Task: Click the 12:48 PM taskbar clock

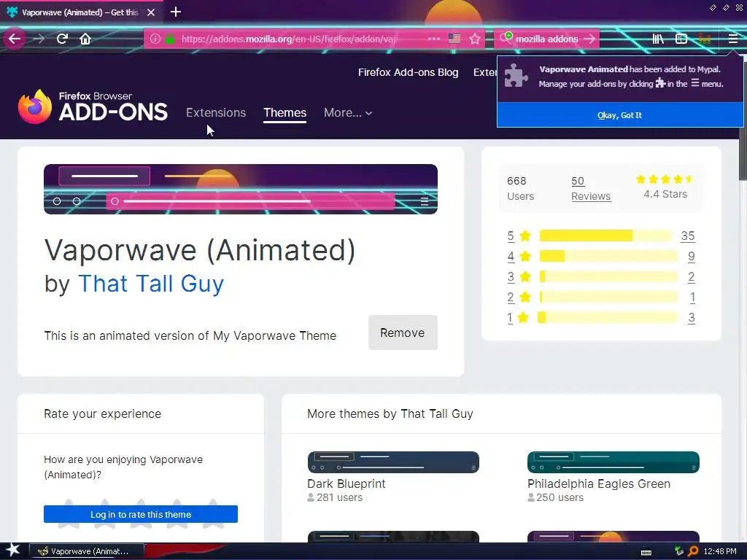Action: click(x=719, y=551)
